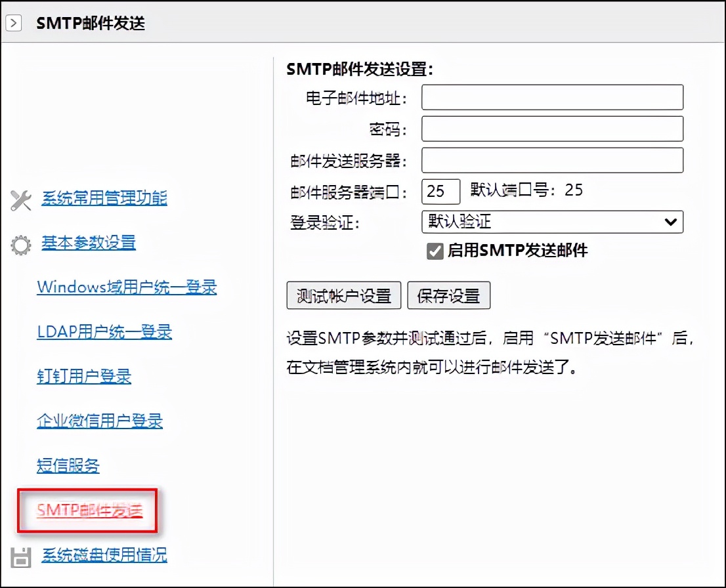Open 系统常用管理功能 settings page

tap(104, 199)
